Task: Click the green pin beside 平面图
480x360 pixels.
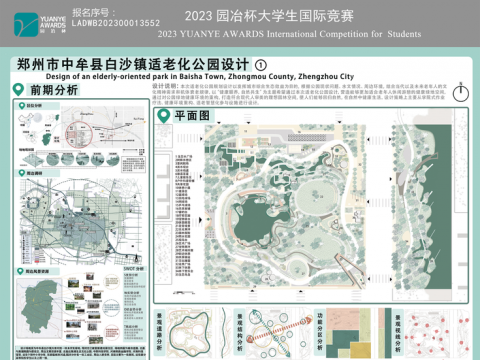Action: coord(164,116)
